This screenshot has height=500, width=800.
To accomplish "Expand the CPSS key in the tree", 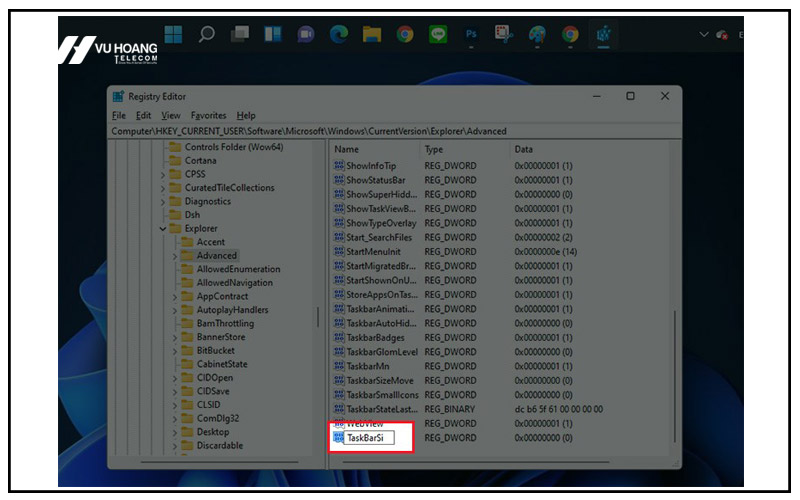I will pyautogui.click(x=163, y=174).
